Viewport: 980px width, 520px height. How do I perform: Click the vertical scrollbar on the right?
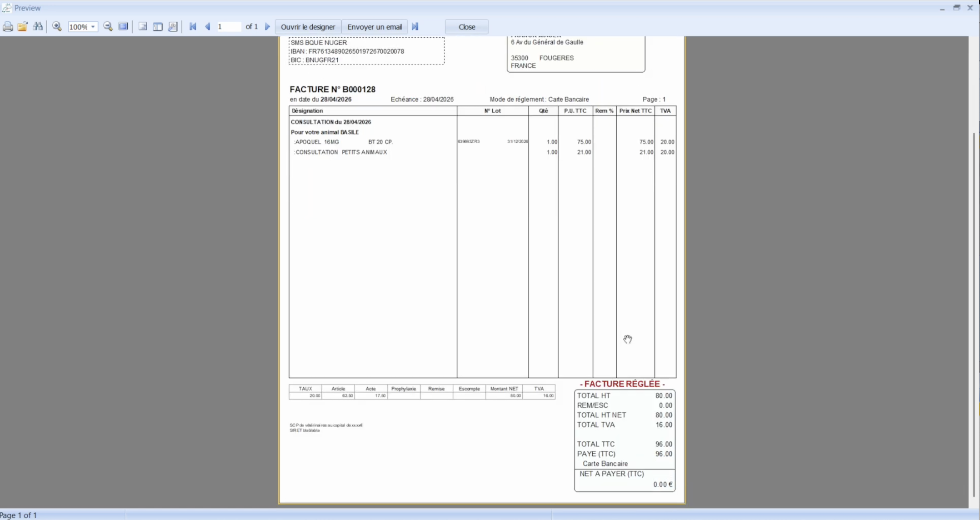[x=974, y=314]
